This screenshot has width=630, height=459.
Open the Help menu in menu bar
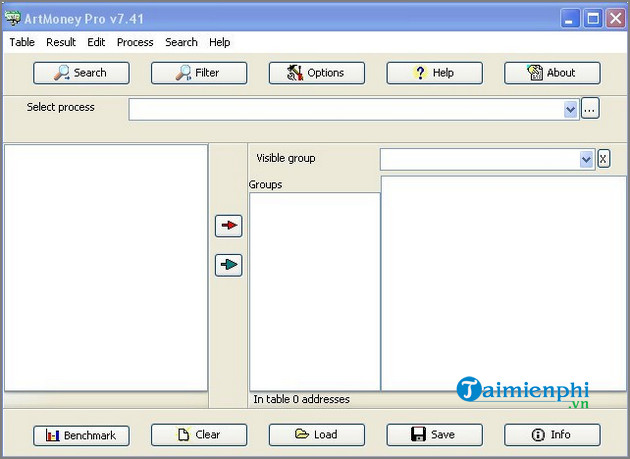219,42
